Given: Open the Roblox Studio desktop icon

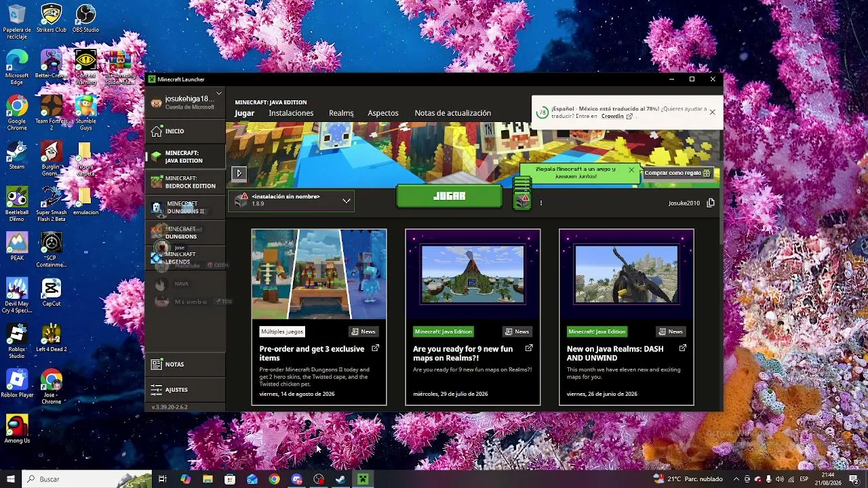Looking at the screenshot, I should tap(17, 341).
